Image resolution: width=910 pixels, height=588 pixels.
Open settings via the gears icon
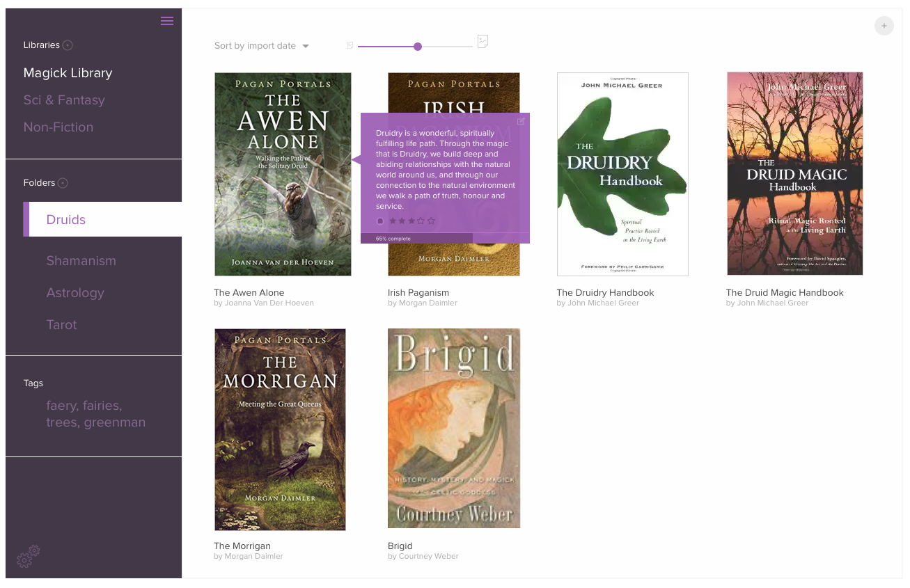coord(29,556)
